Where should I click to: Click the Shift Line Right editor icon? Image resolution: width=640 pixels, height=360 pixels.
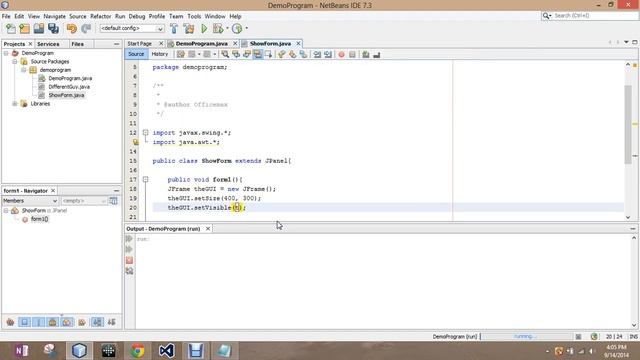[x=328, y=54]
